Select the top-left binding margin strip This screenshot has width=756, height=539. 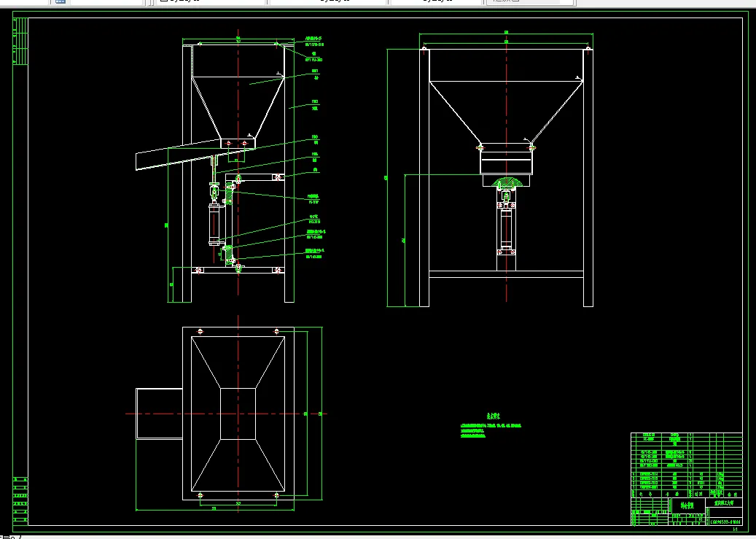click(x=20, y=41)
